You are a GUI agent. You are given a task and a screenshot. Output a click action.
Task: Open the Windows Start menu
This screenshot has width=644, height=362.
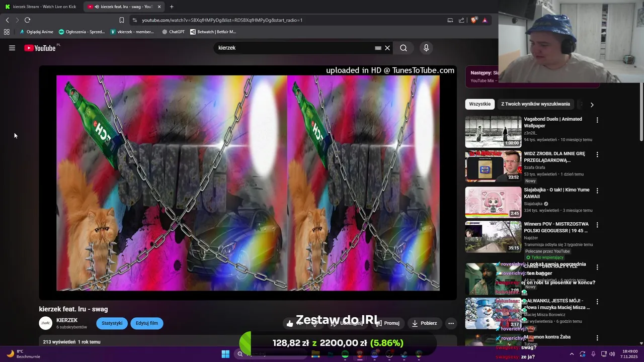[x=225, y=354]
